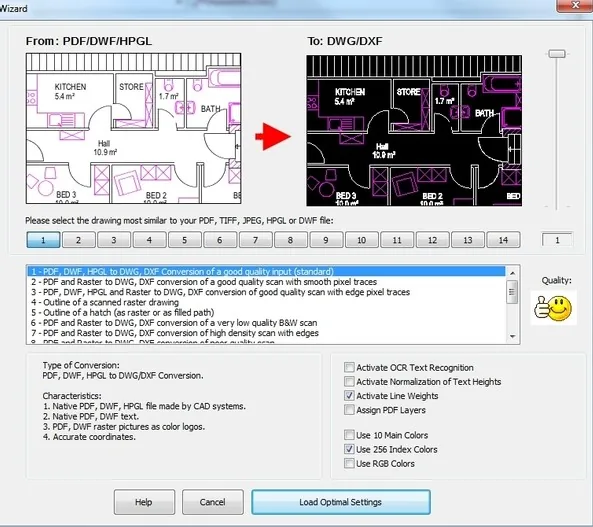This screenshot has height=527, width=593.
Task: Select drawing type button 4
Action: click(149, 240)
